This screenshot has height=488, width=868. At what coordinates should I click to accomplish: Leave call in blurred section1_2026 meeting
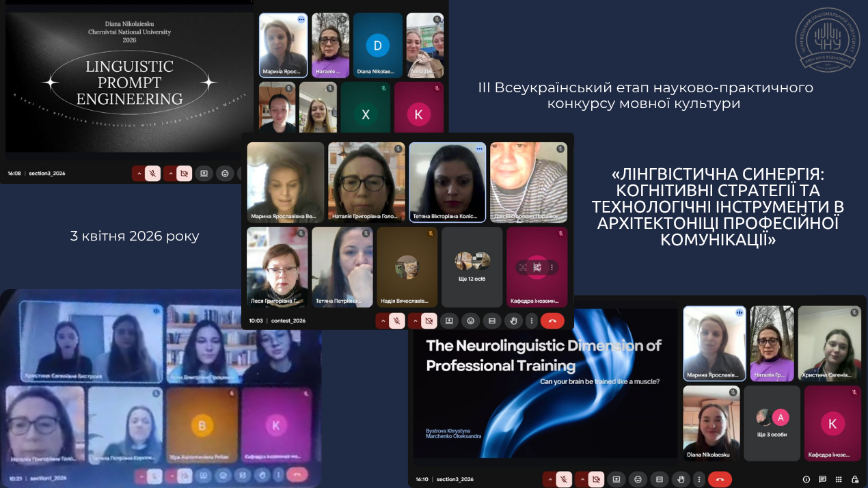(x=297, y=474)
